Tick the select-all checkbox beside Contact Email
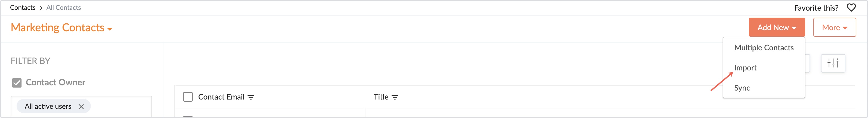 point(188,97)
